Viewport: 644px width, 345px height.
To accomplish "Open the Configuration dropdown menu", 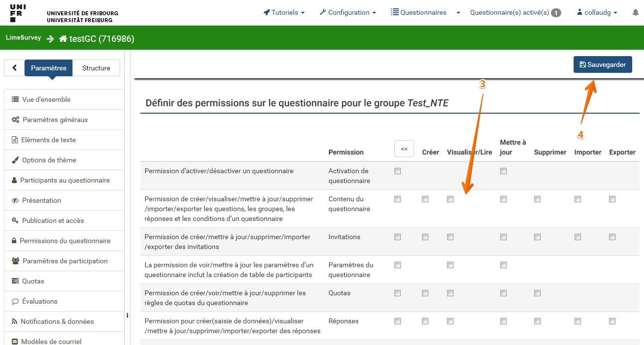I will [348, 13].
